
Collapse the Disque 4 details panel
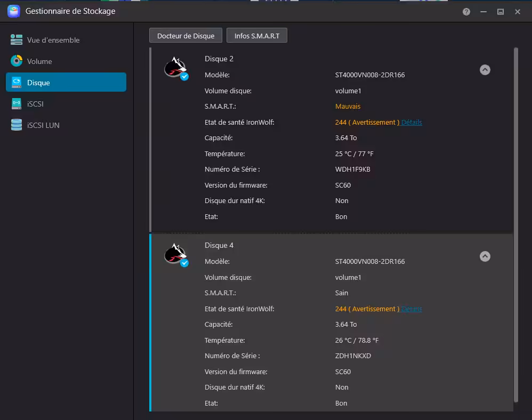[x=485, y=256]
